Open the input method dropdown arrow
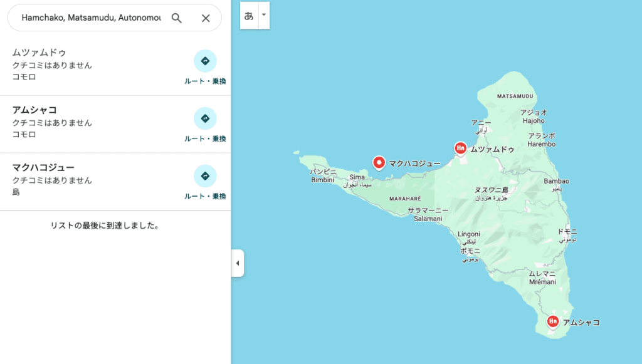The image size is (642, 364). pyautogui.click(x=264, y=15)
